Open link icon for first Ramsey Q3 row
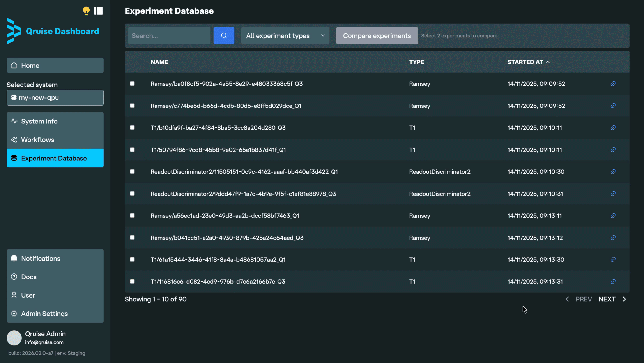 613,84
